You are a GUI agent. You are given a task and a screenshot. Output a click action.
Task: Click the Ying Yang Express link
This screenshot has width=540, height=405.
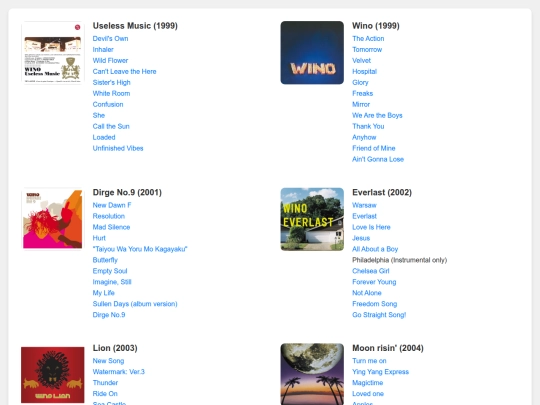(x=381, y=372)
